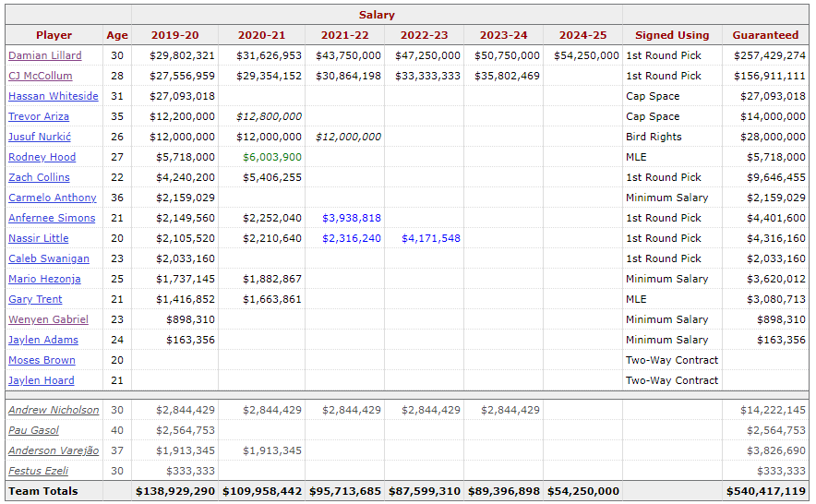Select Lillard's $257,429,274 guaranteed amount
Image resolution: width=816 pixels, height=504 pixels.
coord(770,55)
